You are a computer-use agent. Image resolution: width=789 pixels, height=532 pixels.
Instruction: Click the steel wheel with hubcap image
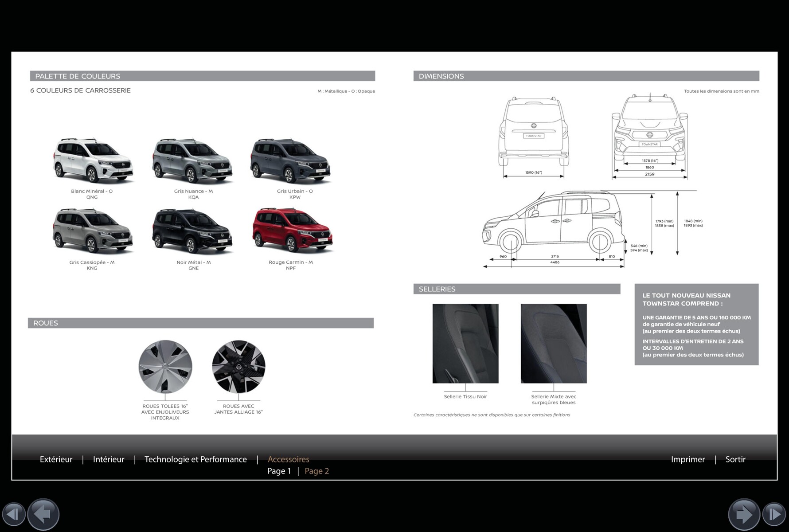click(x=165, y=367)
